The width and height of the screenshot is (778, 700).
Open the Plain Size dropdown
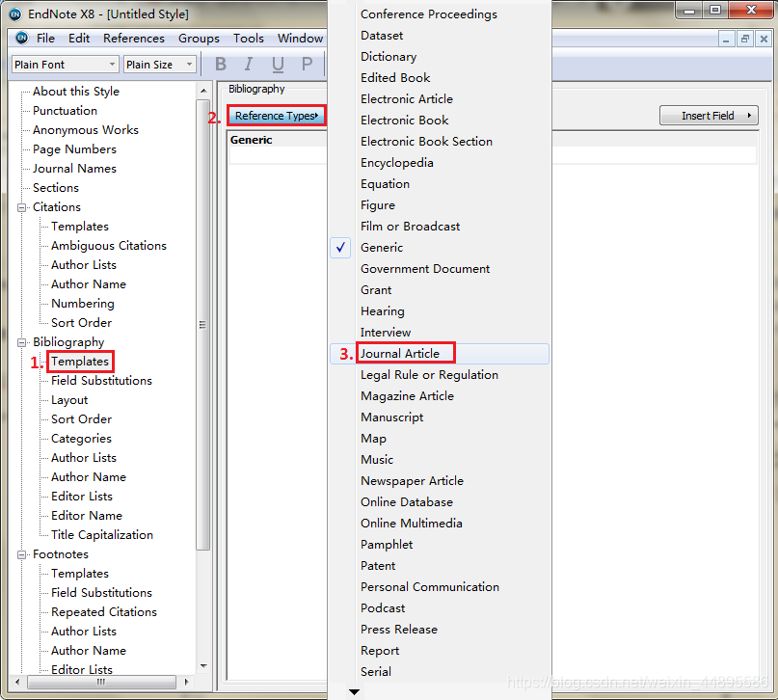(159, 65)
